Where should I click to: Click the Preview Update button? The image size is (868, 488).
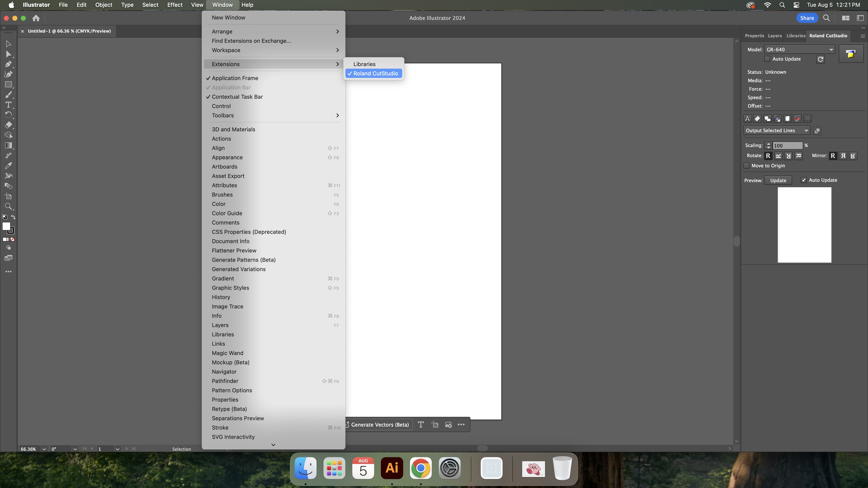pos(778,180)
